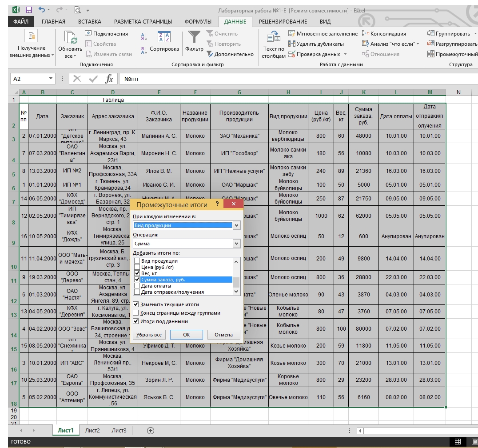Click OK button in dialog

click(x=186, y=335)
